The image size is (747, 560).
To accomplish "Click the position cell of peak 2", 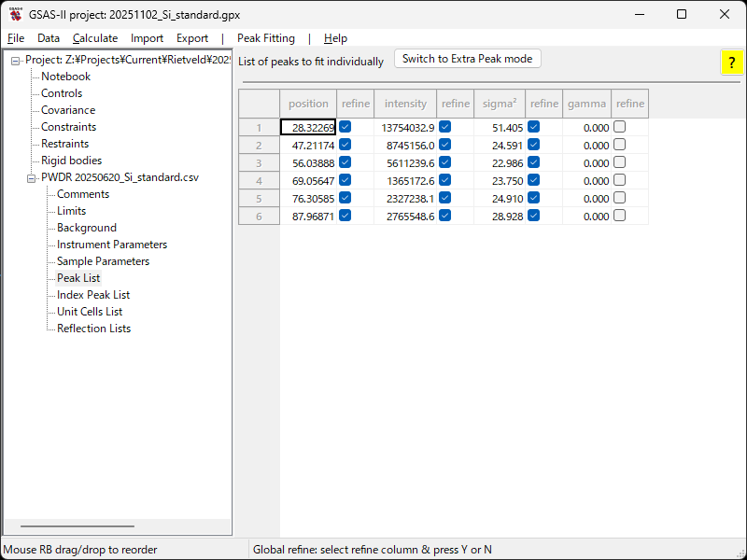I will tap(307, 146).
